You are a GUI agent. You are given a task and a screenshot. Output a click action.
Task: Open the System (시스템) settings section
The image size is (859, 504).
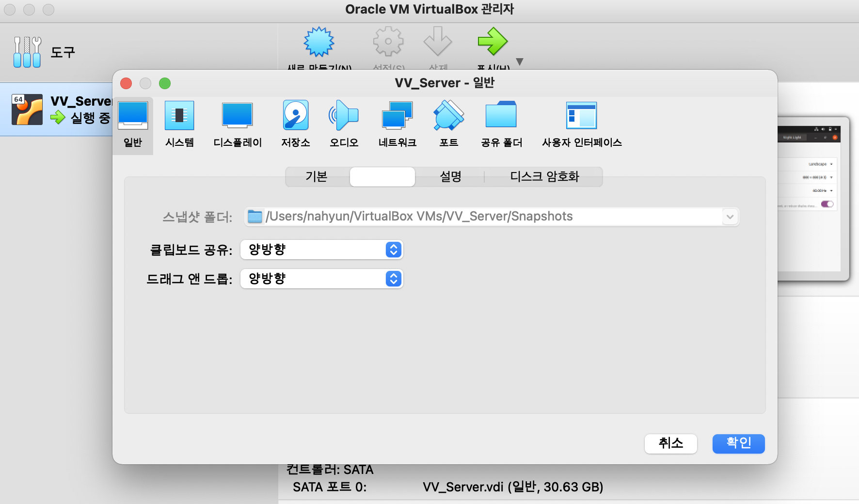tap(179, 125)
